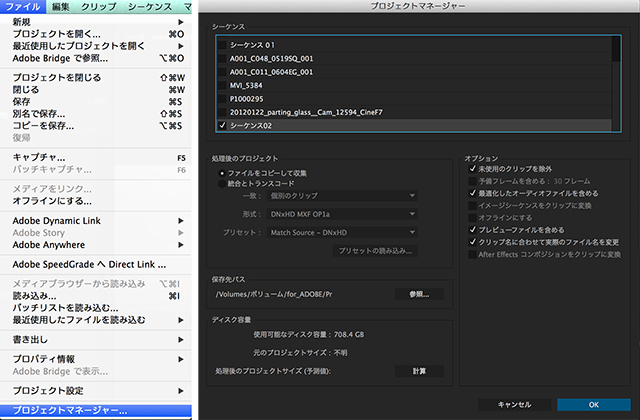Check the MVI_5384 sequence checkbox

coord(222,85)
